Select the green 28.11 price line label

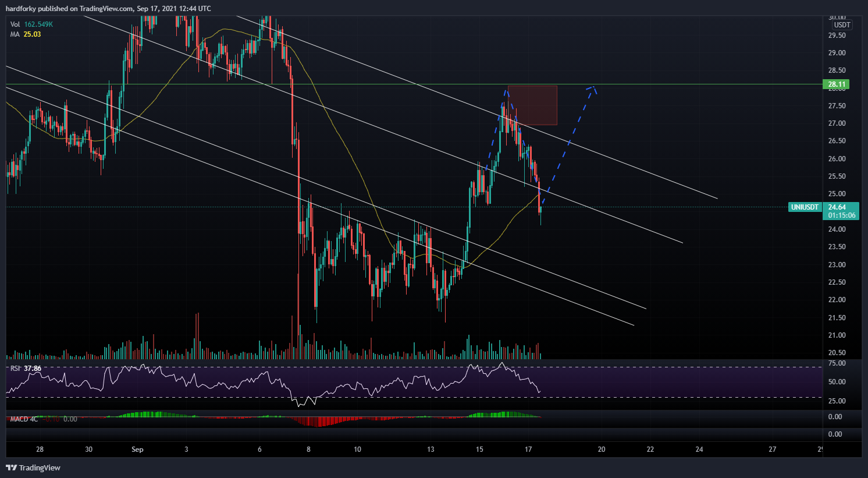[x=837, y=84]
